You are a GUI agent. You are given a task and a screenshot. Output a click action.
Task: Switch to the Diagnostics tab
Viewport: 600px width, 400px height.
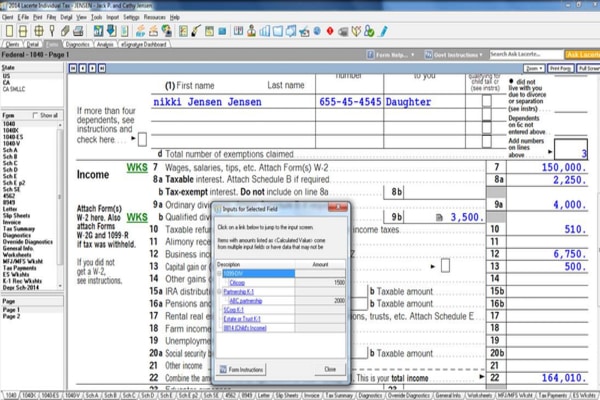pos(77,44)
